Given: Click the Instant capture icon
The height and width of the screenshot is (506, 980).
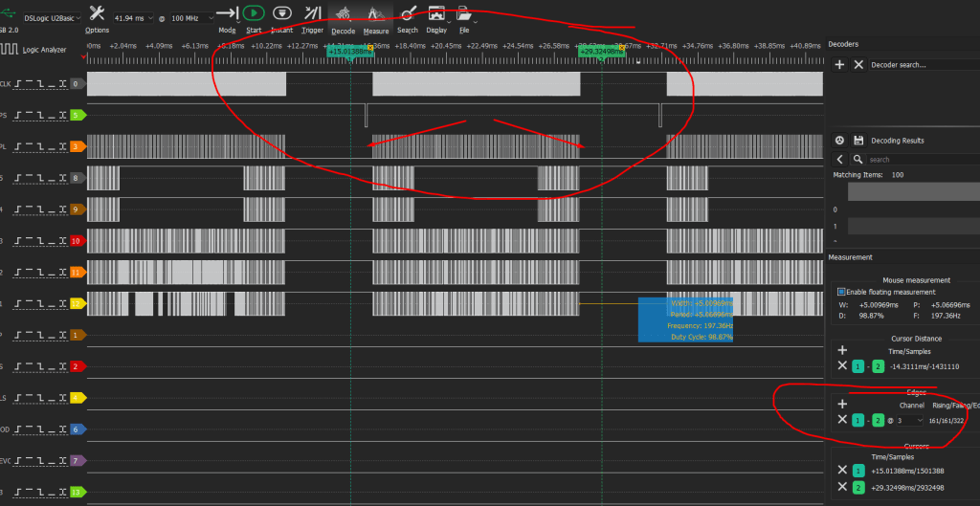Looking at the screenshot, I should 282,13.
